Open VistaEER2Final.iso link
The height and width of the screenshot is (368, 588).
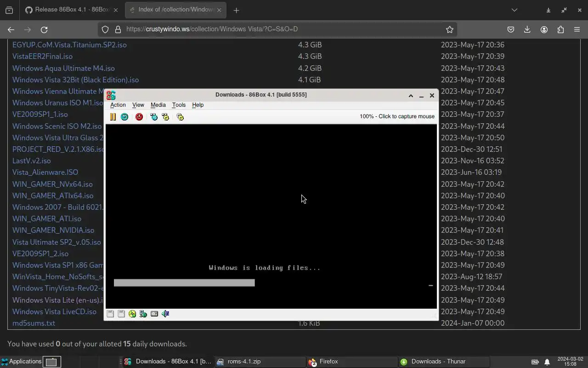tap(42, 56)
